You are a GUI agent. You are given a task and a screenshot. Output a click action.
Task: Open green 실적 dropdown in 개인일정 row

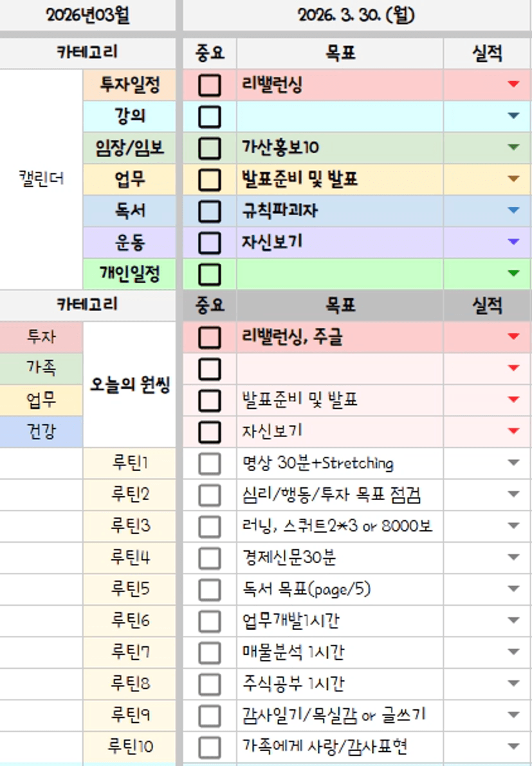tap(513, 273)
